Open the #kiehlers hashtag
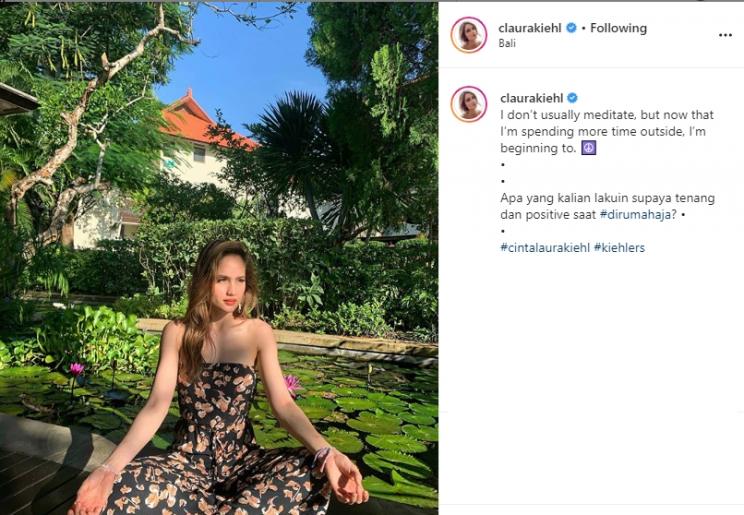744x515 pixels. [619, 247]
